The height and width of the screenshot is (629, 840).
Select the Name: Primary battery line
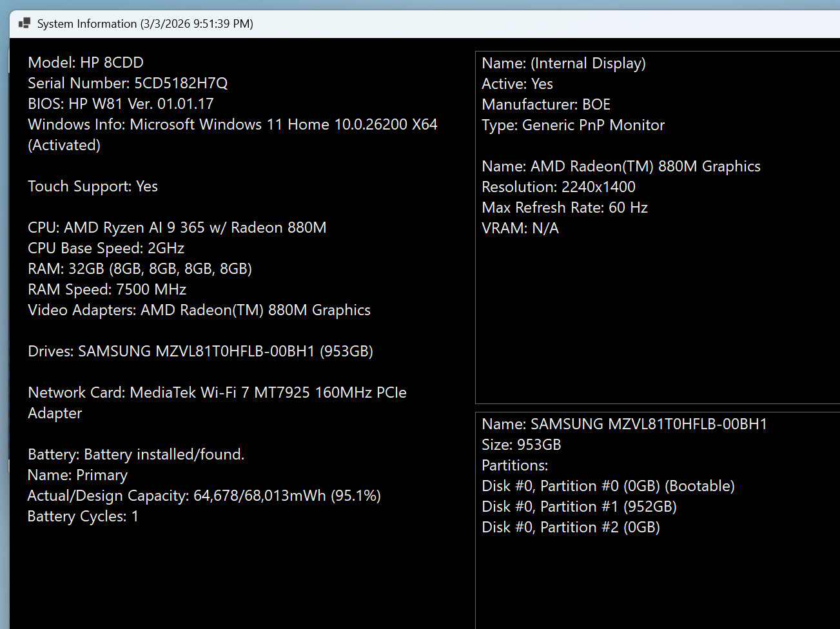[x=78, y=475]
